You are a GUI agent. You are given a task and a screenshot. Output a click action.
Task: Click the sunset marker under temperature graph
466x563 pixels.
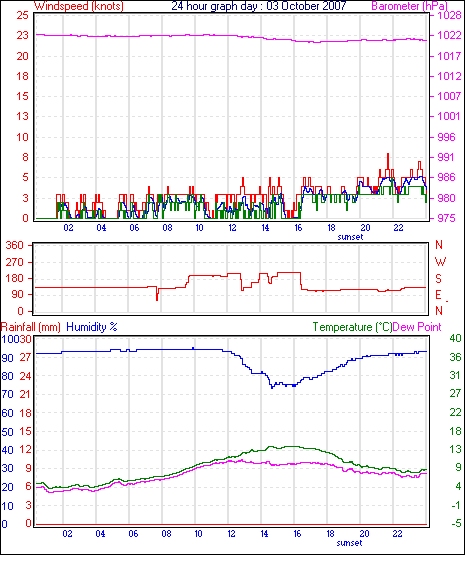pos(349,543)
